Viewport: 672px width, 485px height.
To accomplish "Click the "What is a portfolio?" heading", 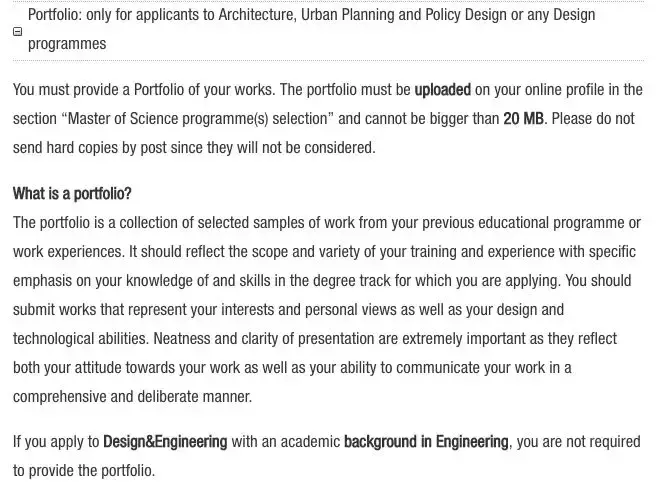I will pyautogui.click(x=72, y=194).
